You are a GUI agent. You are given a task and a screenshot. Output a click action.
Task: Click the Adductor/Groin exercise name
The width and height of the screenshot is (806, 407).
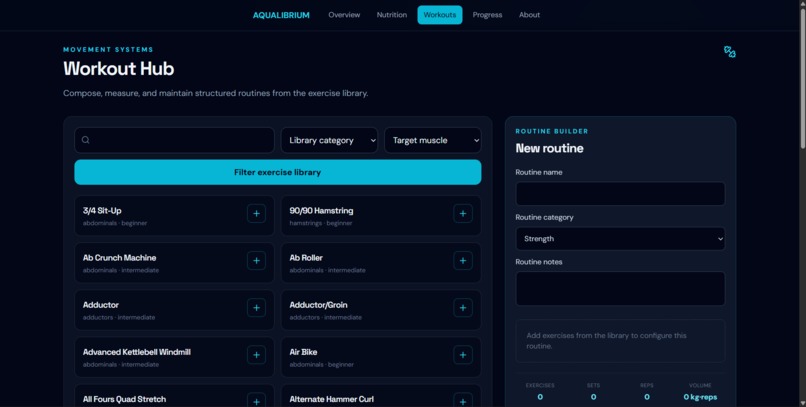pos(318,305)
